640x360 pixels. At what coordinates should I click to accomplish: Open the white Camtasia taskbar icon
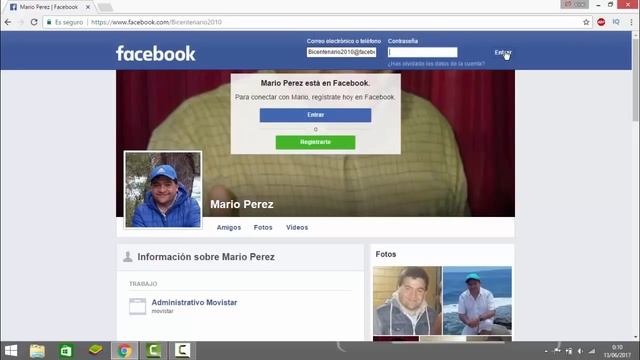click(182, 351)
